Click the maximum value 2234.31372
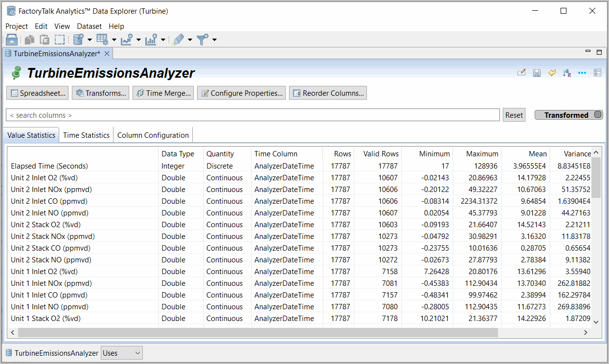Screen dimensions: 609x364 pyautogui.click(x=478, y=201)
